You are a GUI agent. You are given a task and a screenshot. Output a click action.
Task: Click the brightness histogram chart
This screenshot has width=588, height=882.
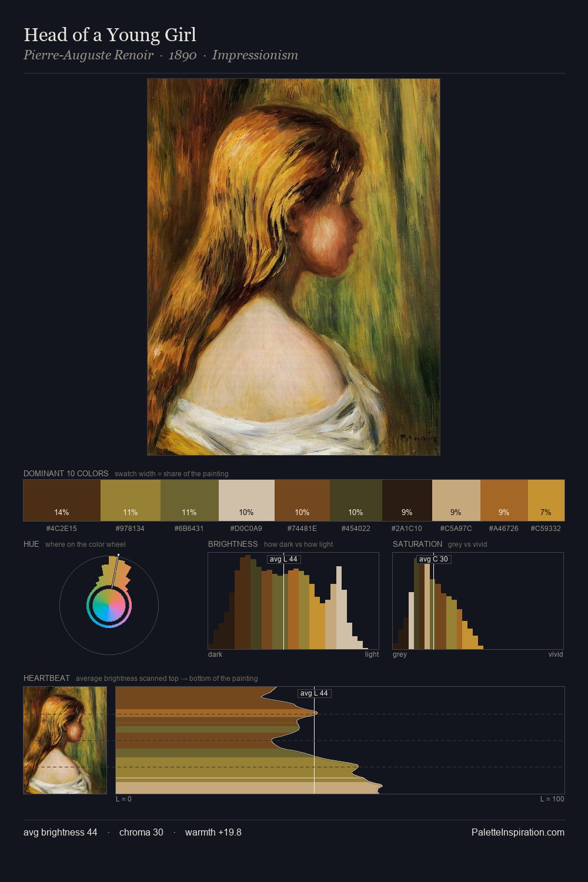(x=293, y=601)
